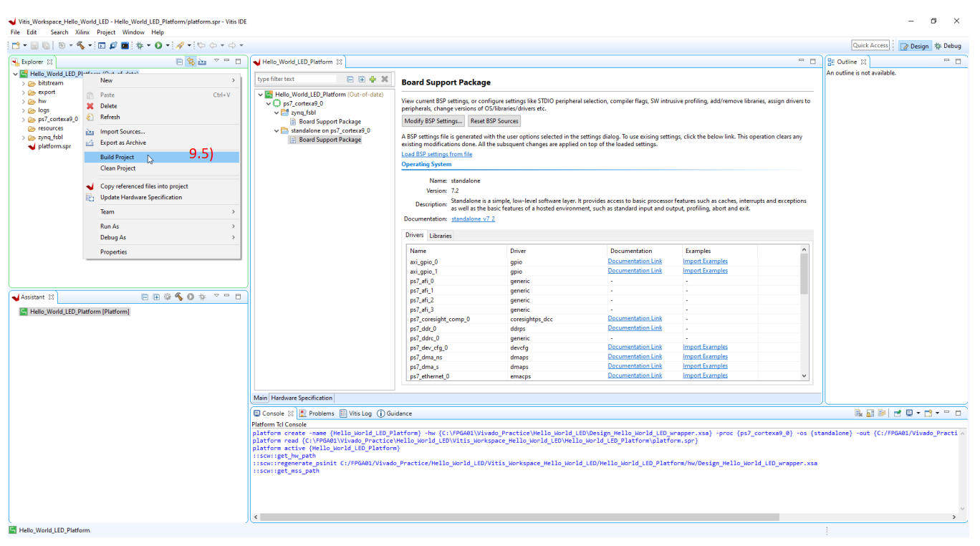
Task: Open the Guidance tab
Action: coord(395,413)
